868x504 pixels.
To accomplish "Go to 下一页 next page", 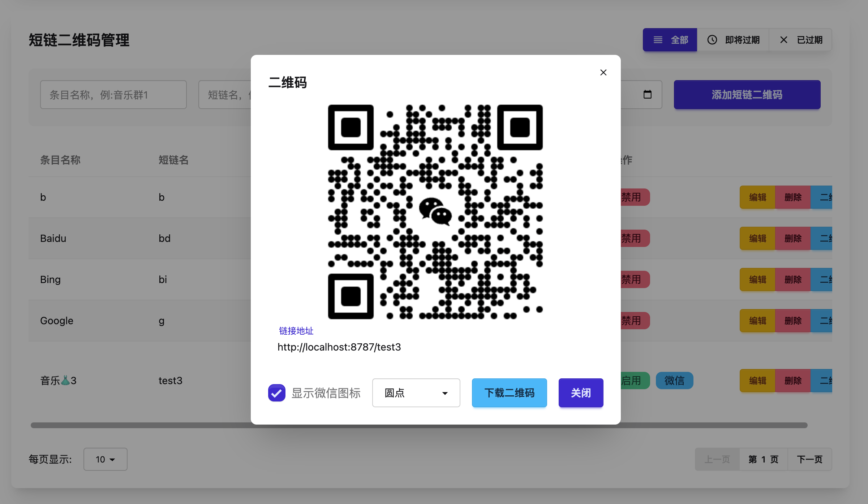I will click(x=809, y=459).
